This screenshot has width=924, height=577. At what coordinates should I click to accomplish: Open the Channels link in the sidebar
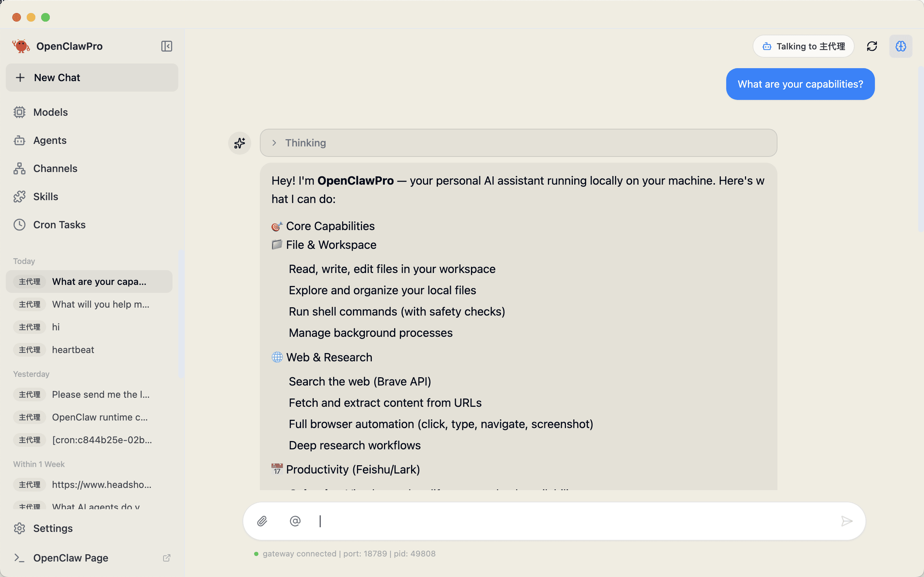tap(55, 168)
